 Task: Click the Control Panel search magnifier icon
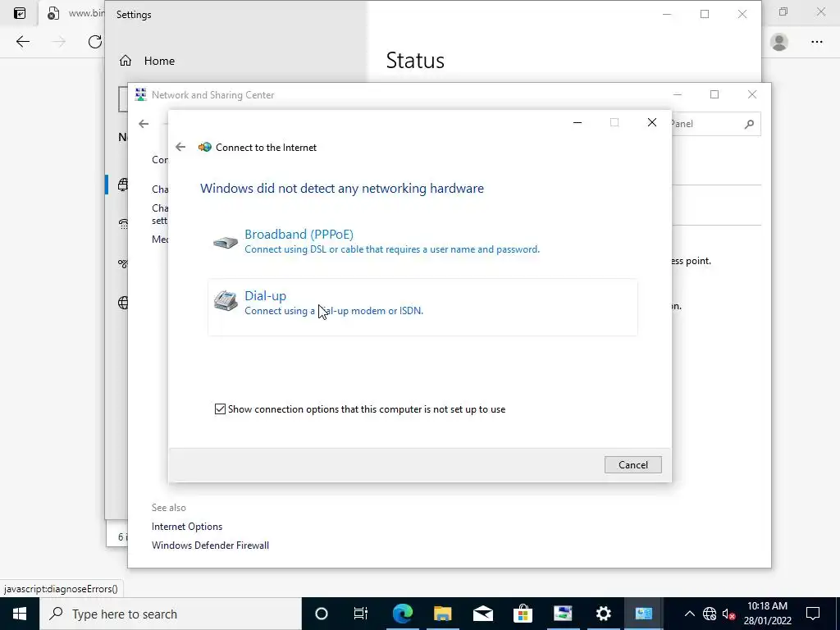tap(749, 124)
